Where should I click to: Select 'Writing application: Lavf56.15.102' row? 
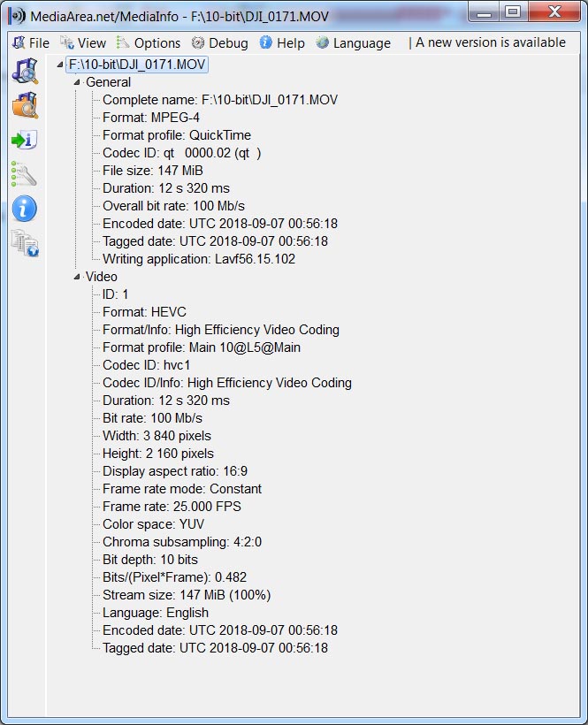199,259
